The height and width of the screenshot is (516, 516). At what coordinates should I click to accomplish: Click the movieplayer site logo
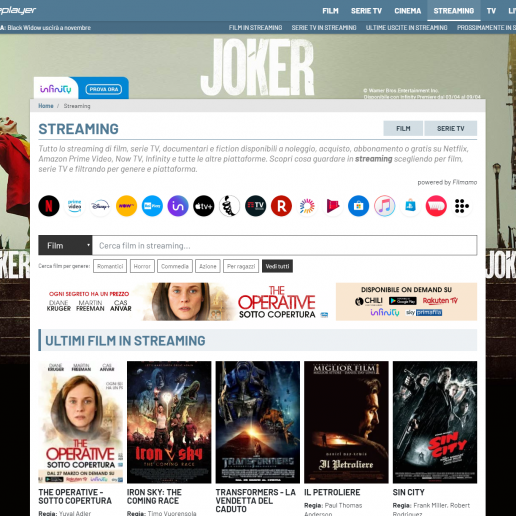click(18, 11)
